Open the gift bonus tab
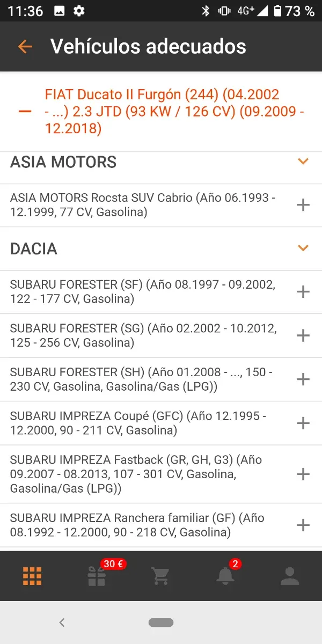 click(97, 576)
